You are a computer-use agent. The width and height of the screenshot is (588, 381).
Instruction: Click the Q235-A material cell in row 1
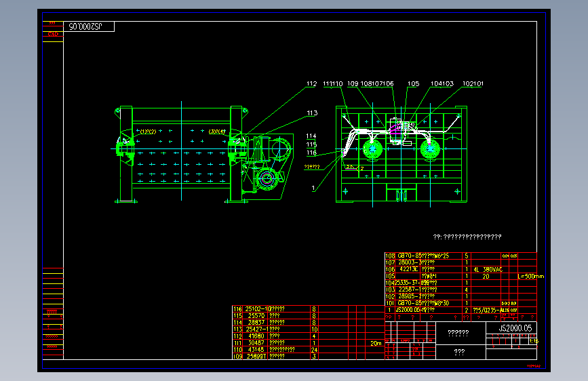[x=488, y=310]
